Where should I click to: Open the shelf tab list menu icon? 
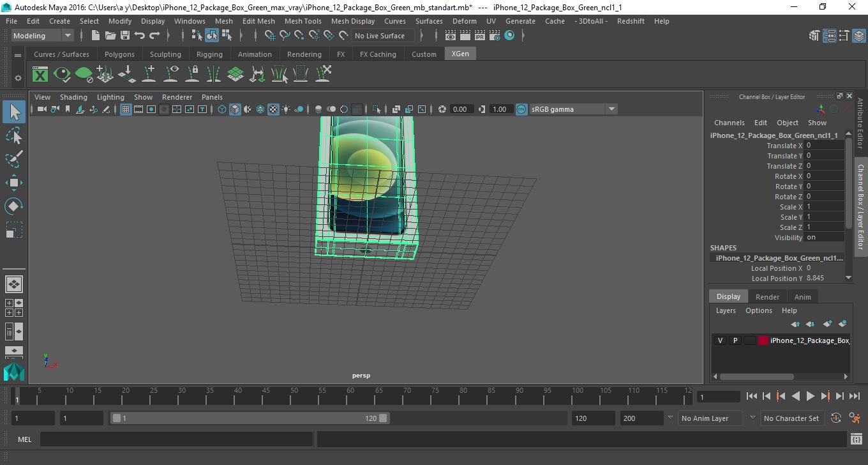18,56
